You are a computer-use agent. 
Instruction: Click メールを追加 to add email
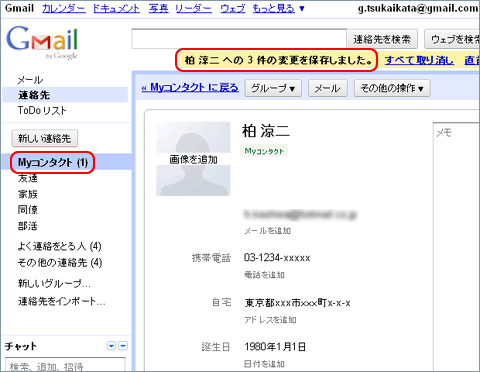click(x=267, y=231)
